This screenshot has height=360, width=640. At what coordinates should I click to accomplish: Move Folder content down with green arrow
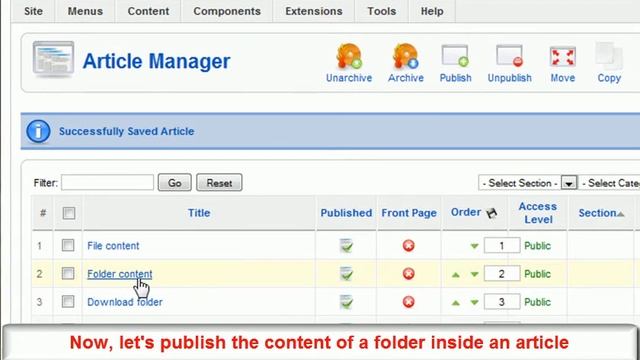point(474,274)
